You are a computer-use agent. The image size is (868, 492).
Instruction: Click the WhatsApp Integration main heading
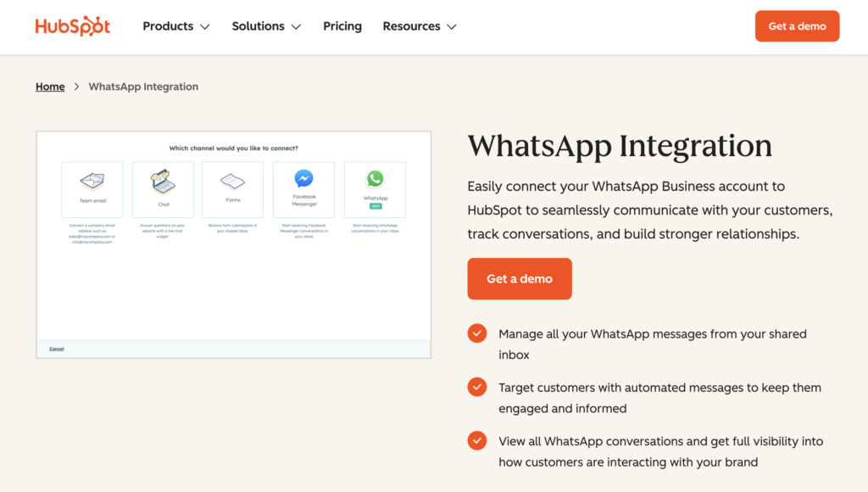[x=620, y=146]
